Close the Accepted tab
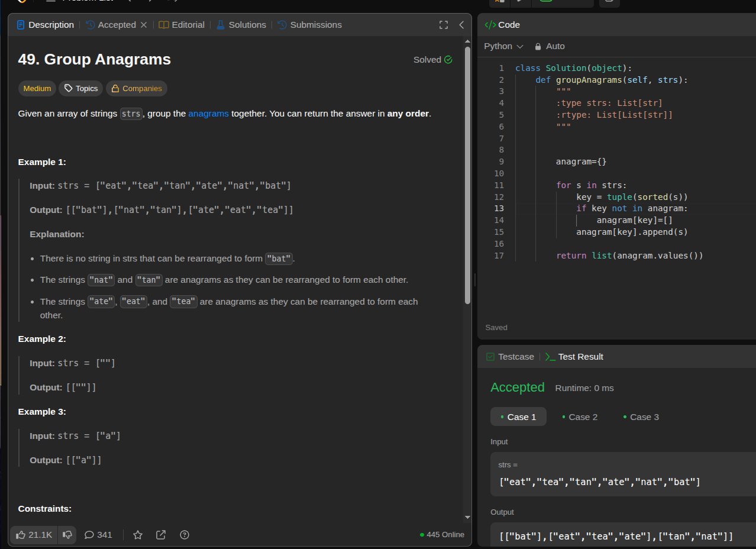Viewport: 756px width, 549px height. (143, 25)
